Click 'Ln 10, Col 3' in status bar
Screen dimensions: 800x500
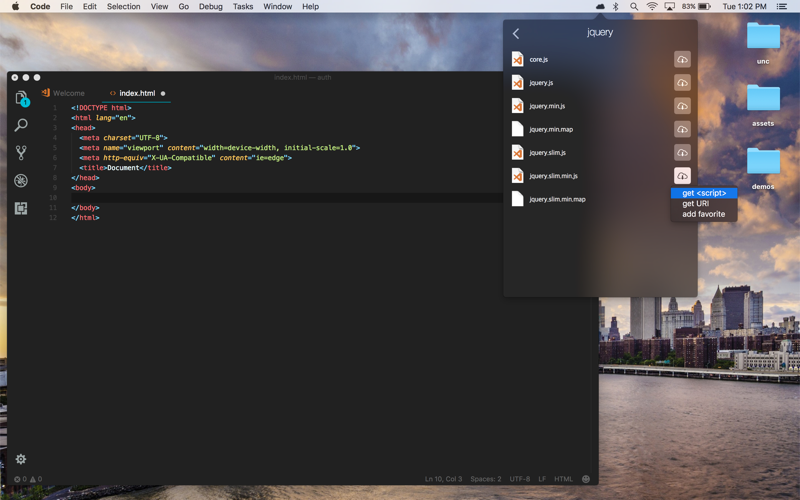[443, 479]
